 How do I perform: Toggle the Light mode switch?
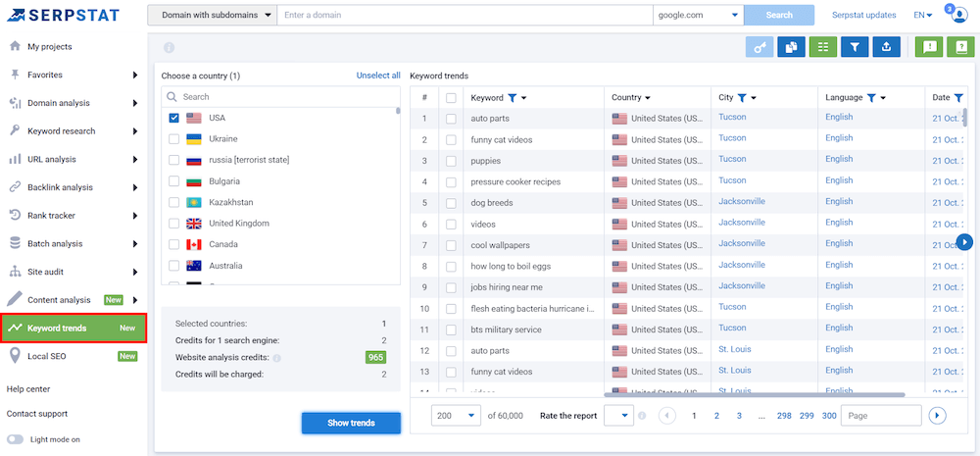pos(16,440)
